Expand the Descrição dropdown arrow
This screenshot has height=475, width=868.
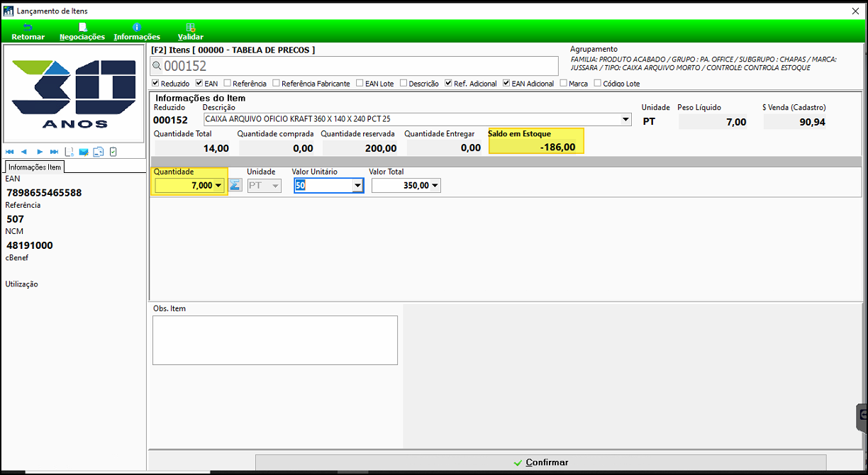click(x=625, y=120)
